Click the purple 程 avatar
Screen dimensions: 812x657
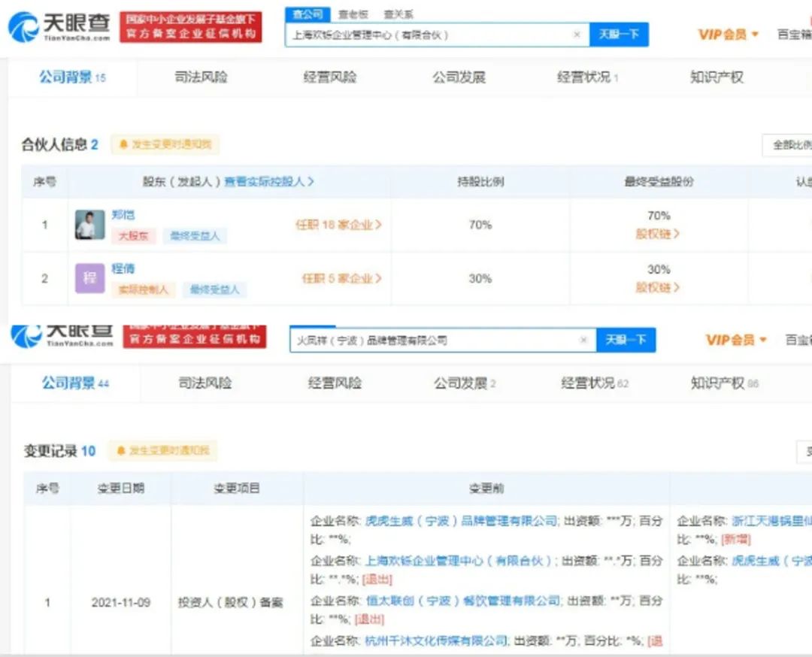(x=89, y=278)
